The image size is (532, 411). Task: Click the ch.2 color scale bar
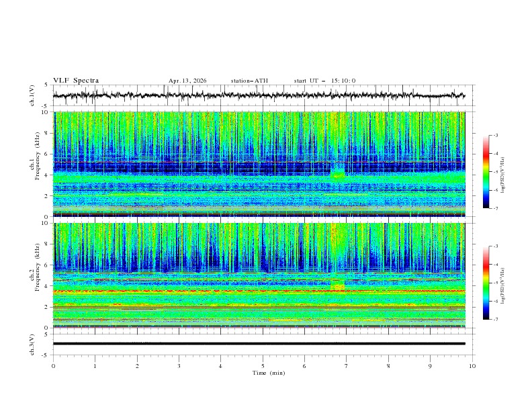(486, 283)
